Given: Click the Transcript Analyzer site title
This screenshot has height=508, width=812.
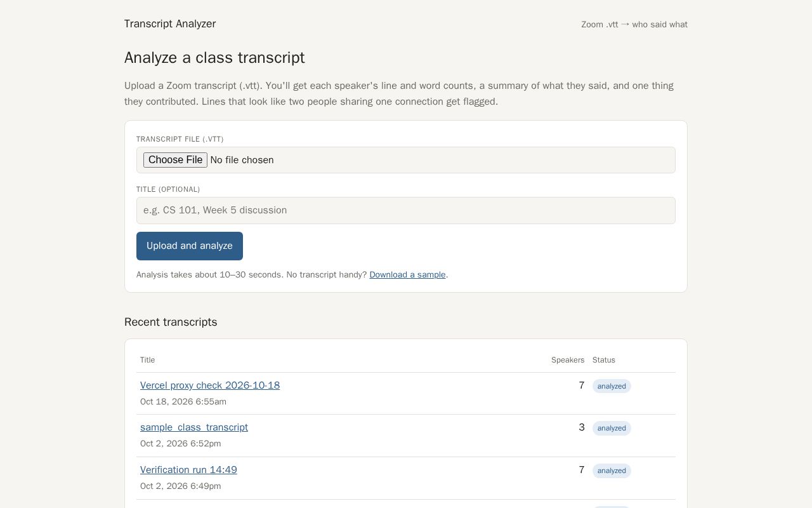Looking at the screenshot, I should 170,24.
